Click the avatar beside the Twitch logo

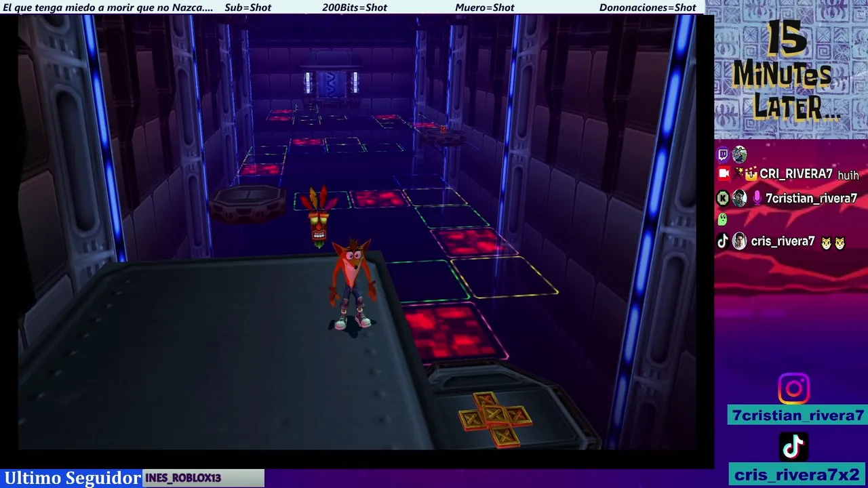click(x=739, y=155)
